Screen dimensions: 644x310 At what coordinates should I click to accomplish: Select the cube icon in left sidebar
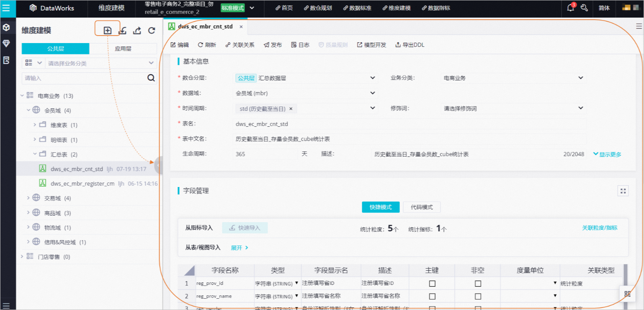[6, 28]
